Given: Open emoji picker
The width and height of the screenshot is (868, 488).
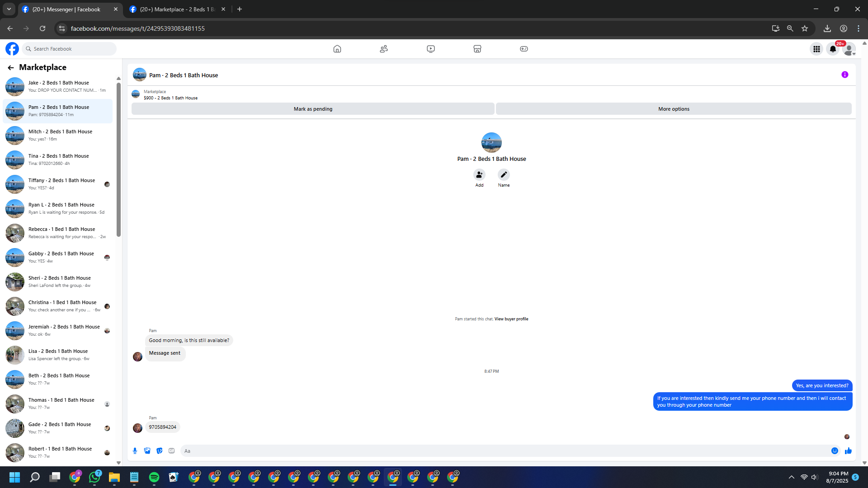Looking at the screenshot, I should point(835,451).
